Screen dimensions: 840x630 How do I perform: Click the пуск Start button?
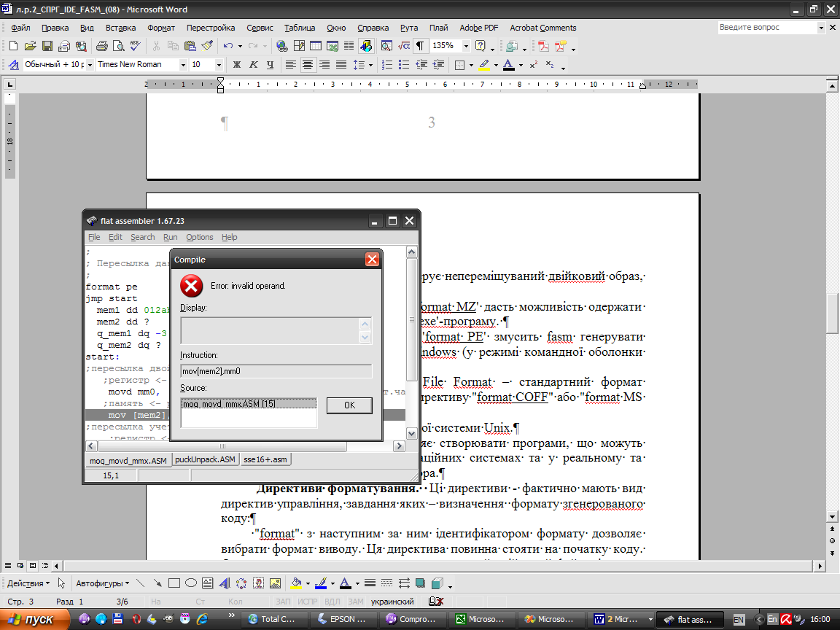coord(35,619)
